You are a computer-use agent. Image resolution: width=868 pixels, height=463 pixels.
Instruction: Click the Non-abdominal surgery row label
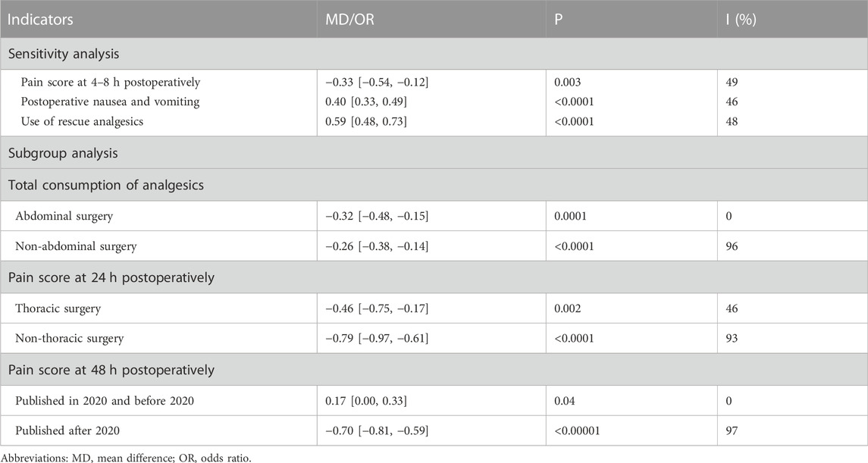pyautogui.click(x=76, y=247)
